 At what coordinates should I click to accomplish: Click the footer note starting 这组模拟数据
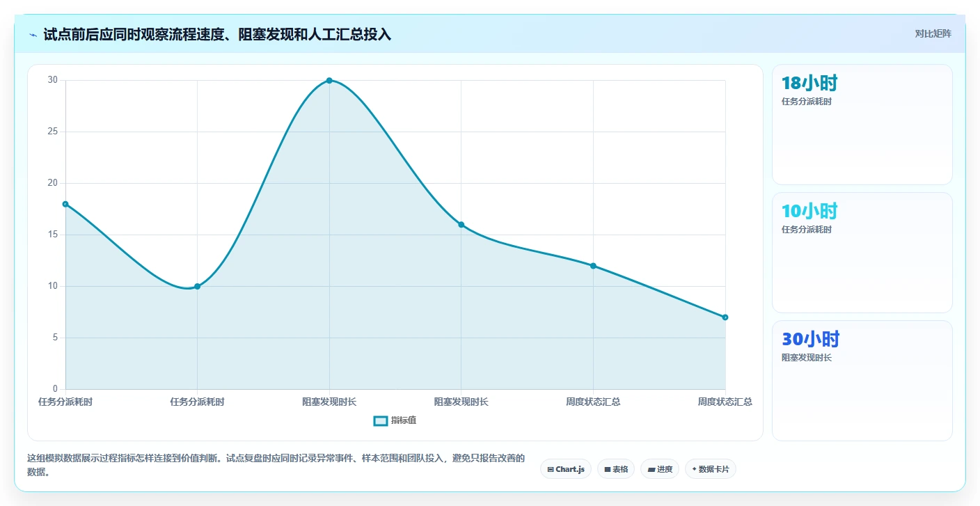tap(276, 465)
